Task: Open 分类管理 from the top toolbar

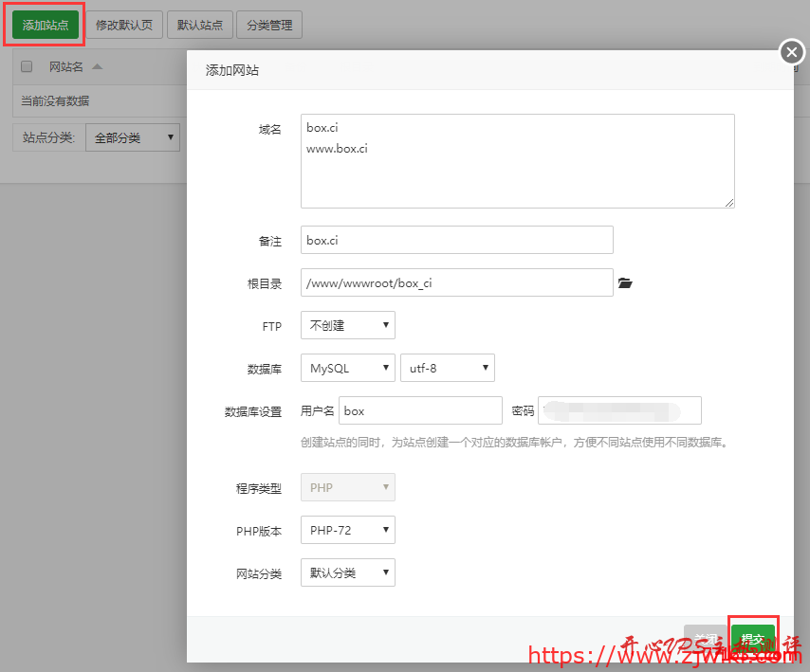Action: (268, 25)
